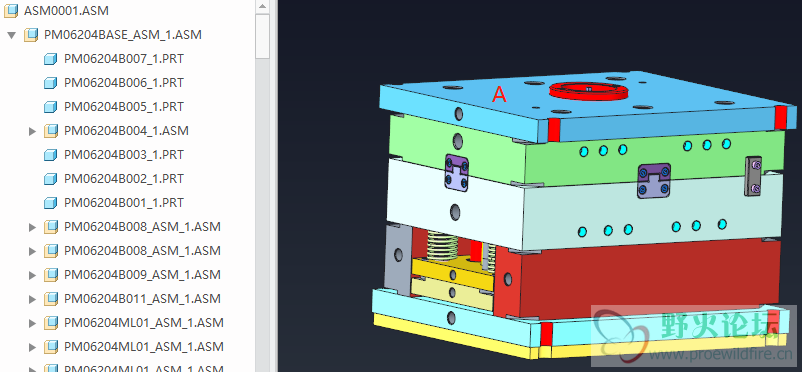The image size is (802, 372).
Task: Select the first PM06204ML01_ASM_1.ASM tree entry
Action: 144,323
